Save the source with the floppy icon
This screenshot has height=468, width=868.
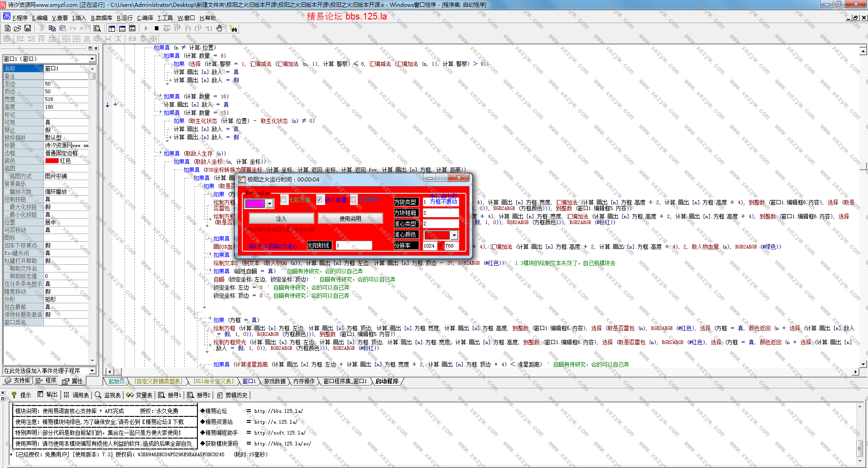[28, 28]
